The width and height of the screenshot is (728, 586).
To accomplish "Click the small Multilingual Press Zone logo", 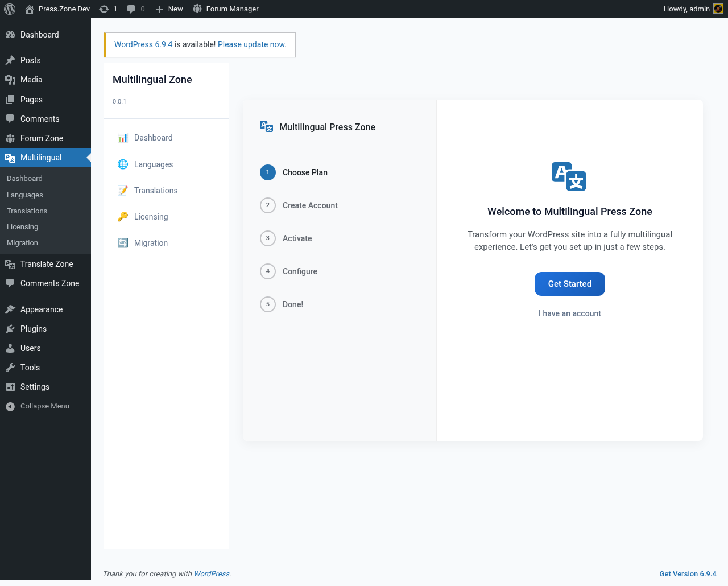I will pos(266,126).
